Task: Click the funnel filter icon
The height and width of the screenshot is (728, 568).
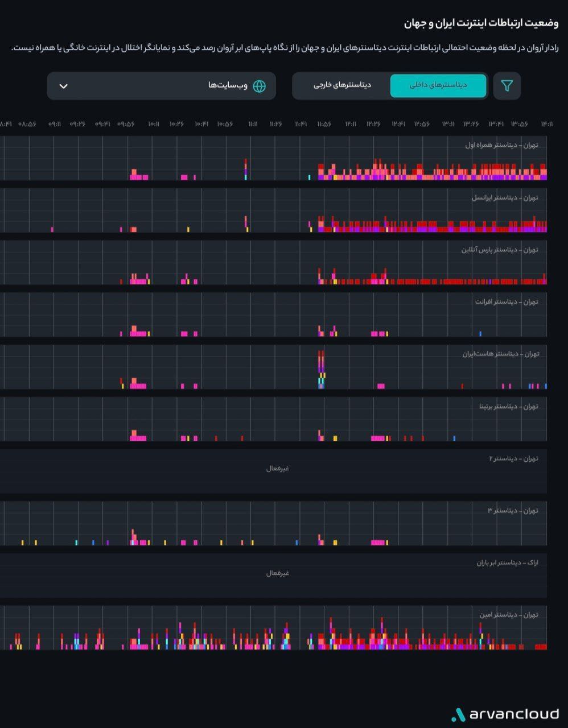Action: pyautogui.click(x=507, y=86)
